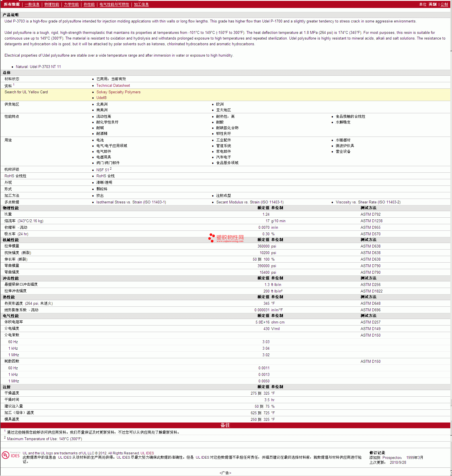
Task: Click the 悬壁梁缺口冲击强度 value 1.3
Action: (267, 285)
